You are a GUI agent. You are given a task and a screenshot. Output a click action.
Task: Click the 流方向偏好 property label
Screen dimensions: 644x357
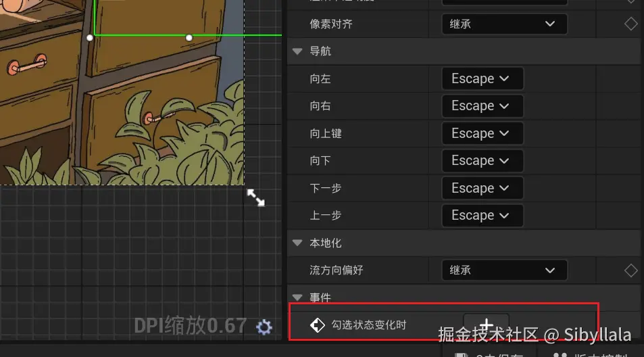[x=337, y=270]
